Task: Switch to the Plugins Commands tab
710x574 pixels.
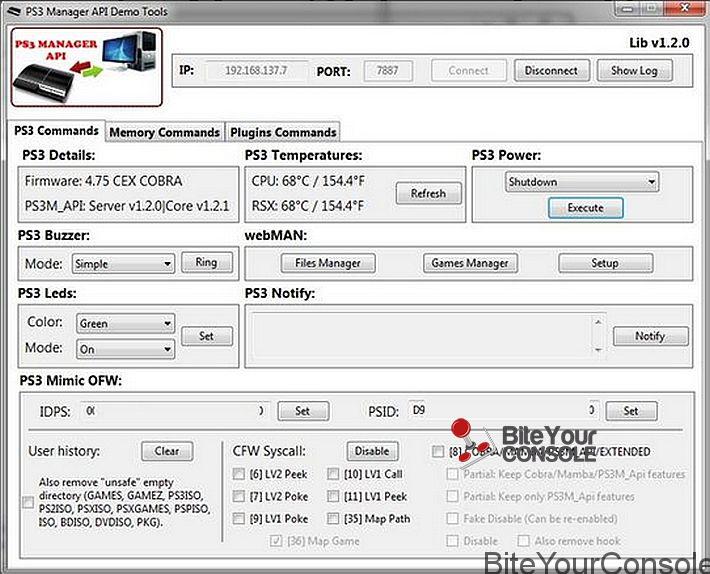Action: click(x=283, y=132)
